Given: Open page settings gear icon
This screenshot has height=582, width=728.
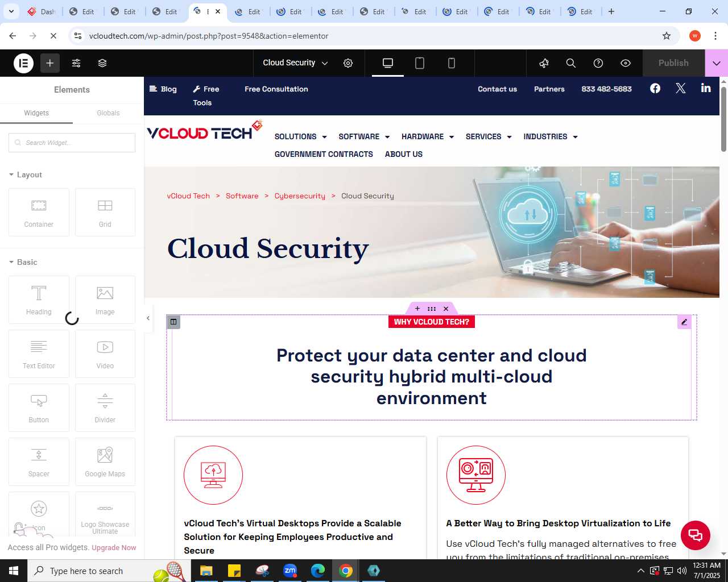Looking at the screenshot, I should click(348, 63).
